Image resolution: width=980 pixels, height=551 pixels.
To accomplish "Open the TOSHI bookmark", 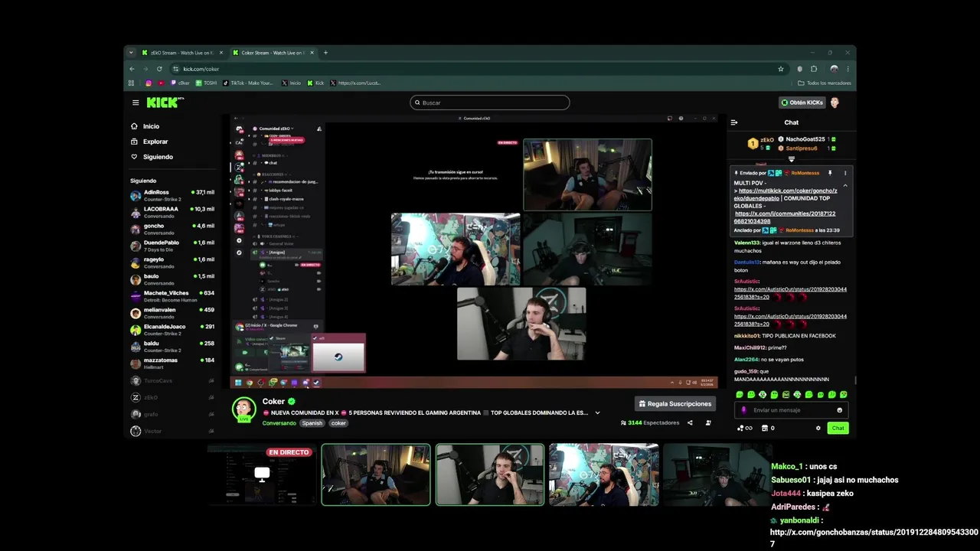I will [206, 83].
